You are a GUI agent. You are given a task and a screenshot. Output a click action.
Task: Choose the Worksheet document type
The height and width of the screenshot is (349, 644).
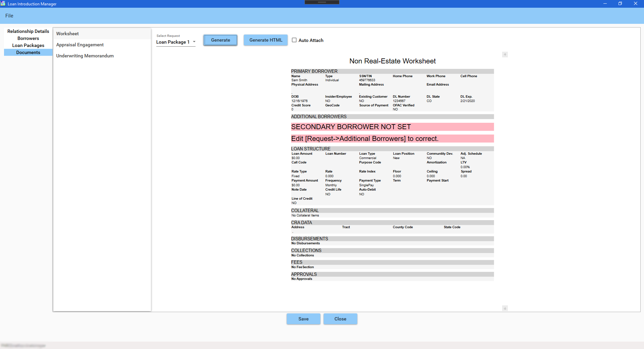pyautogui.click(x=102, y=34)
